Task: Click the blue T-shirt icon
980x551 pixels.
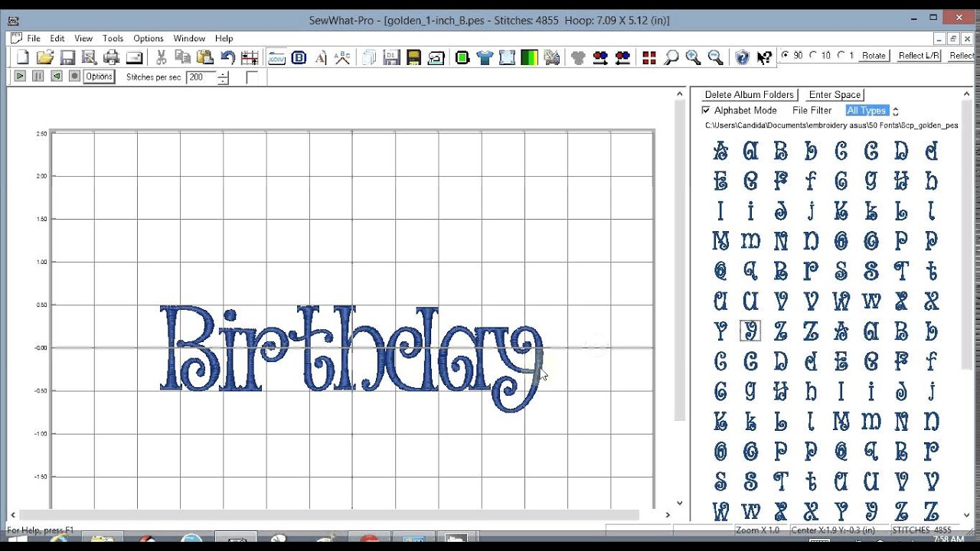Action: pyautogui.click(x=485, y=57)
